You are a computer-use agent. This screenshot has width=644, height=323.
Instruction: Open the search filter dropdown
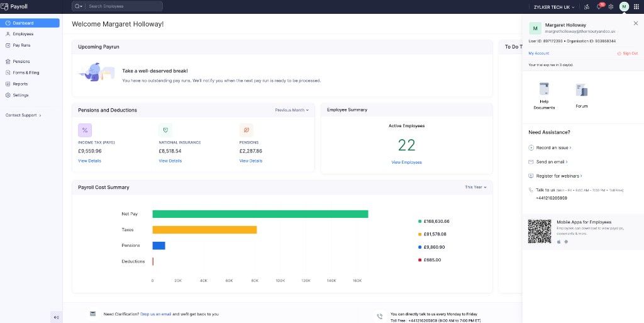coord(78,6)
